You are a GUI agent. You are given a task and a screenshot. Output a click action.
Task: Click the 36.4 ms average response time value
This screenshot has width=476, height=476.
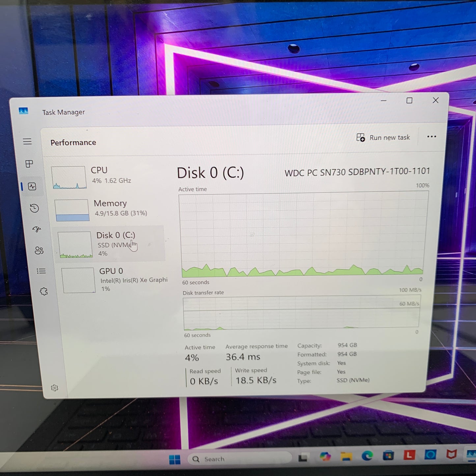pyautogui.click(x=243, y=357)
